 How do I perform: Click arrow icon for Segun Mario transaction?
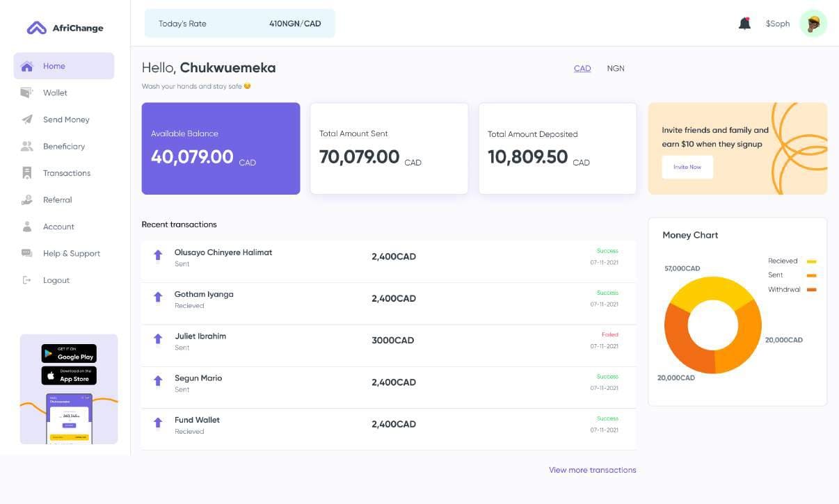tap(158, 381)
